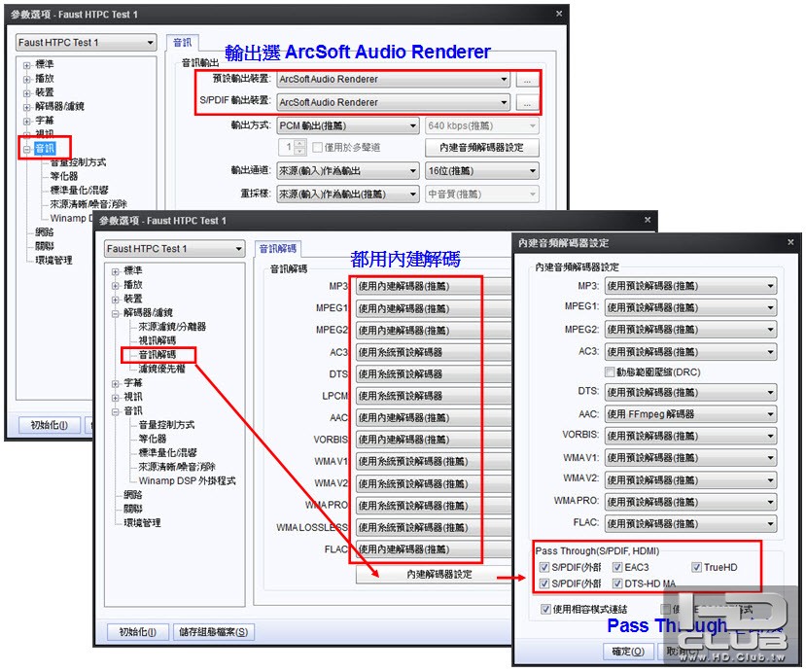The width and height of the screenshot is (806, 672).
Task: Open FLAC dropdown in decoder settings dialog
Action: (x=690, y=523)
